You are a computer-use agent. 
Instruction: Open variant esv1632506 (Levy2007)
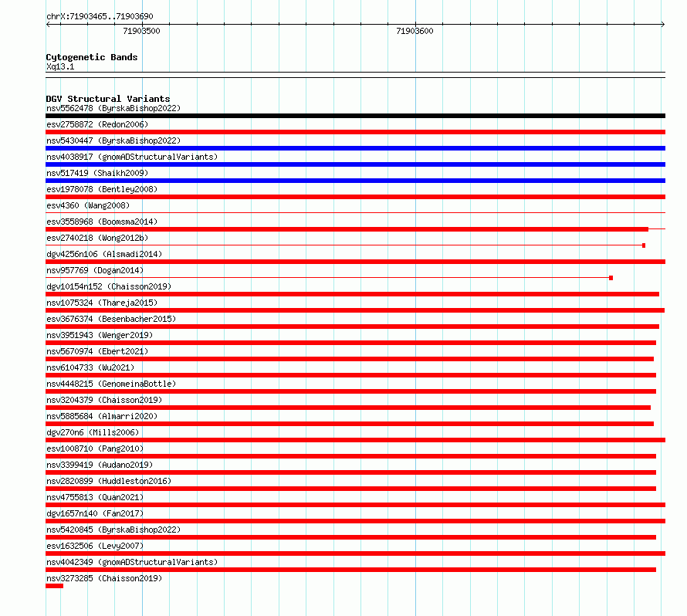95,546
